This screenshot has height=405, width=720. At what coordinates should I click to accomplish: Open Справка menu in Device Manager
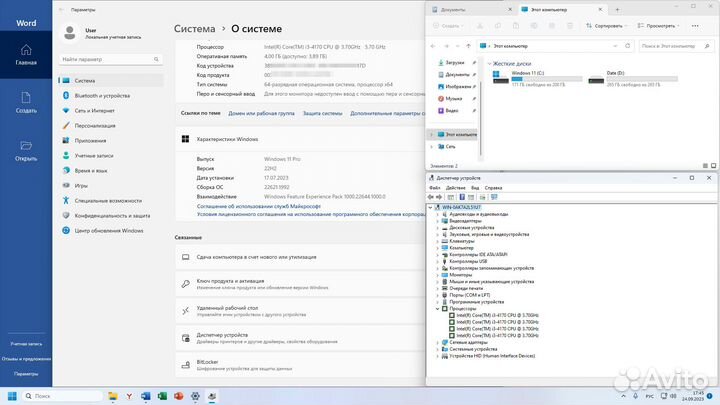pos(493,188)
